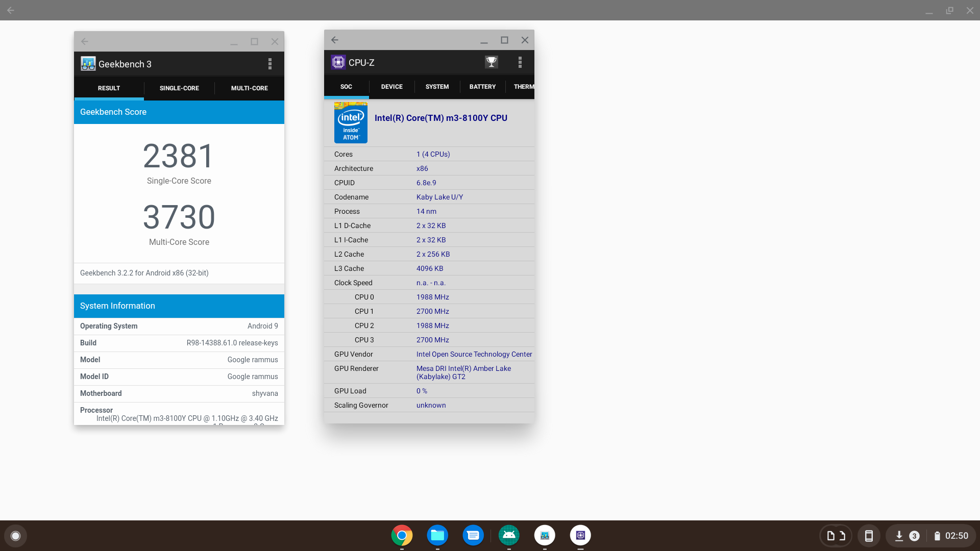Open the MULTI-CORE tab
Viewport: 980px width, 551px height.
pos(250,88)
